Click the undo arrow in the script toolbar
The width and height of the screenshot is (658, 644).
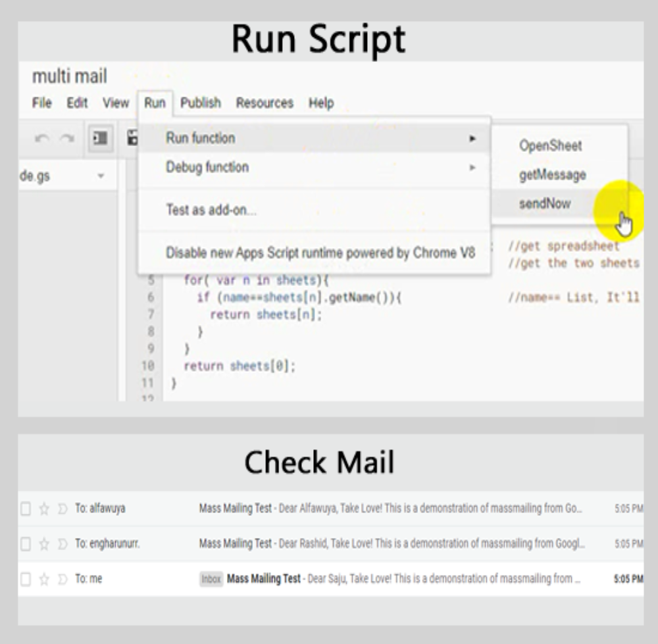pyautogui.click(x=41, y=139)
